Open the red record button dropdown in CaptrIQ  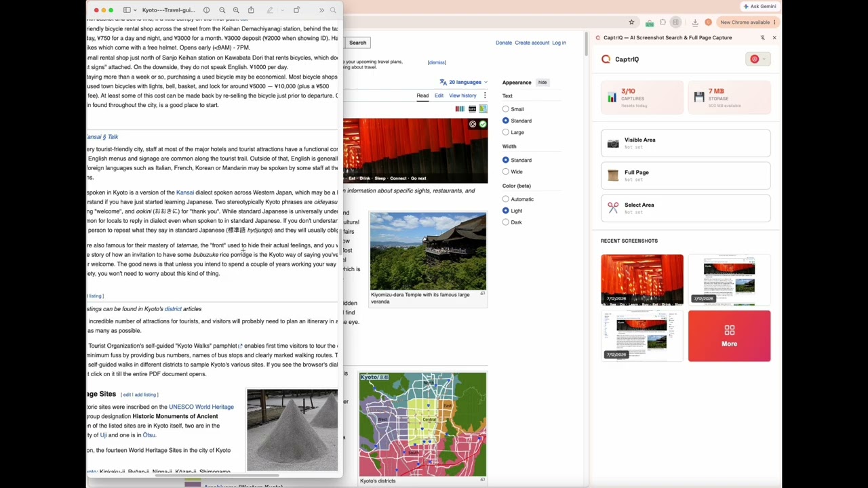tap(758, 59)
